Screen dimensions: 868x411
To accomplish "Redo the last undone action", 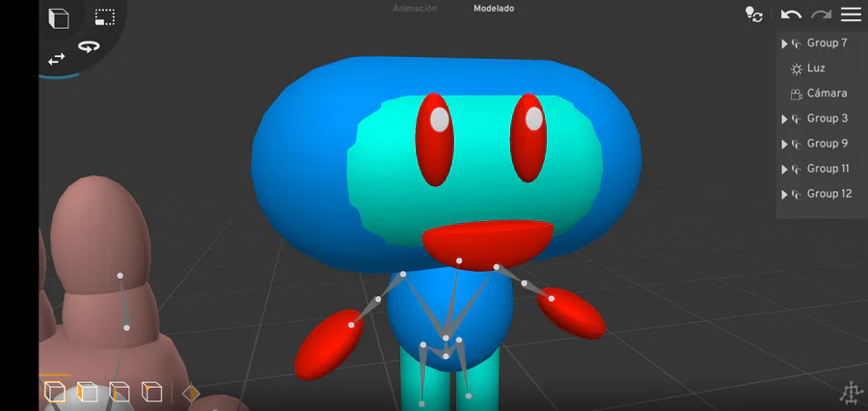I will 822,14.
